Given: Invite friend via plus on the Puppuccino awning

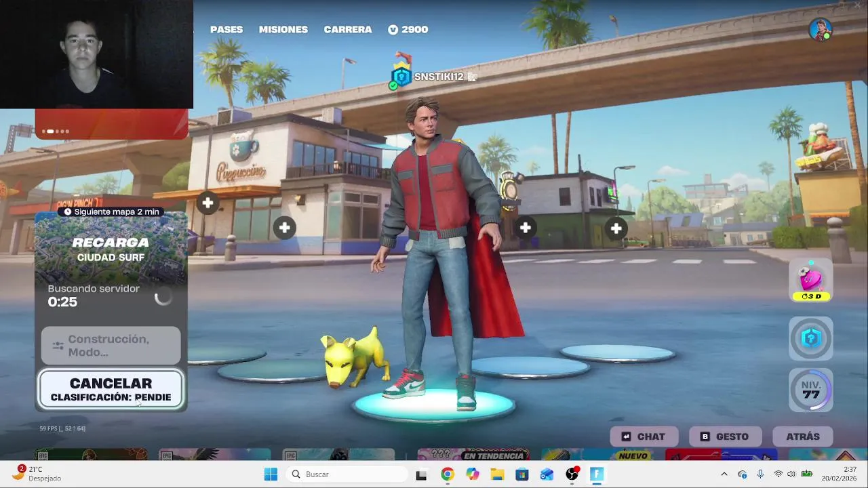Looking at the screenshot, I should [208, 202].
